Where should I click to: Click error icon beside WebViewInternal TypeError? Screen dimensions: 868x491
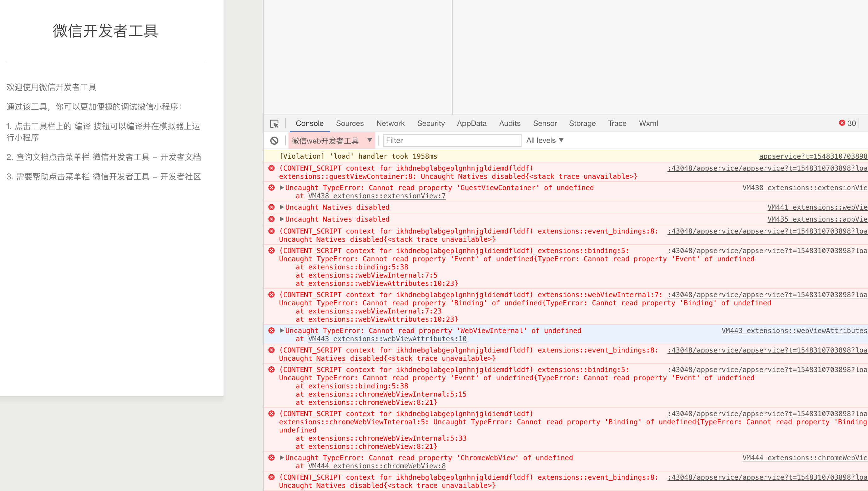tap(271, 330)
